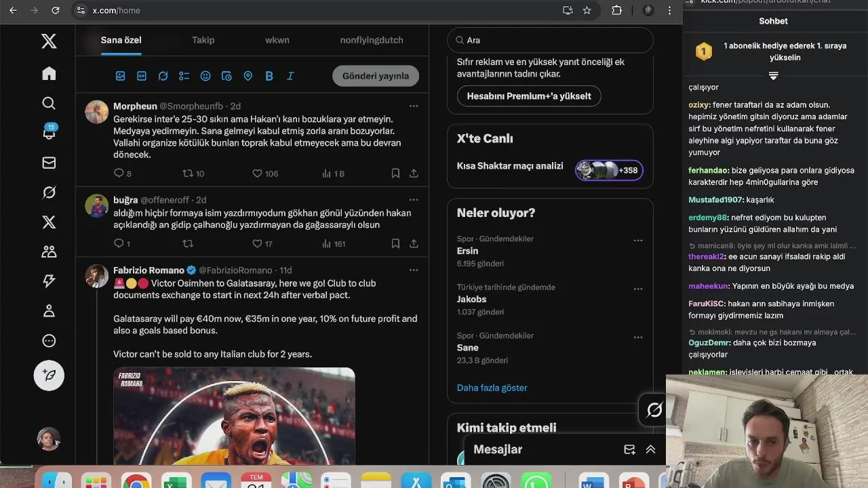Open options for Ersin trend
Image resolution: width=868 pixels, height=488 pixels.
click(x=638, y=241)
